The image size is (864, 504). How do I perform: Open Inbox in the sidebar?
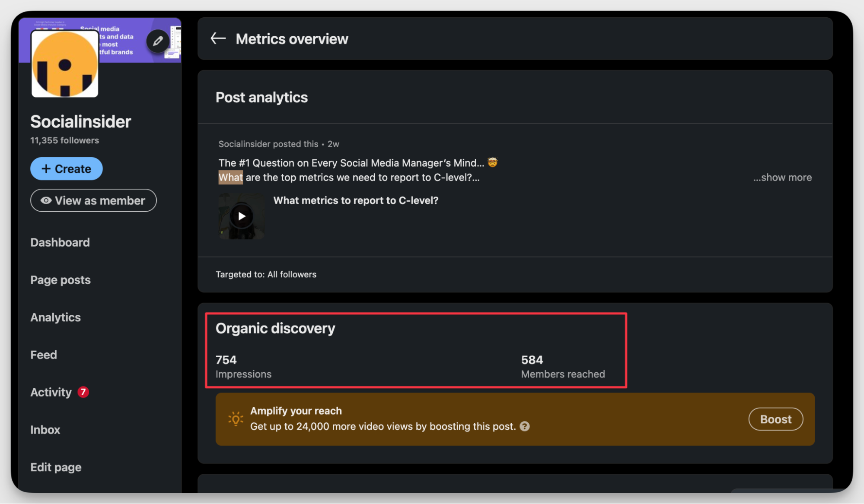45,430
